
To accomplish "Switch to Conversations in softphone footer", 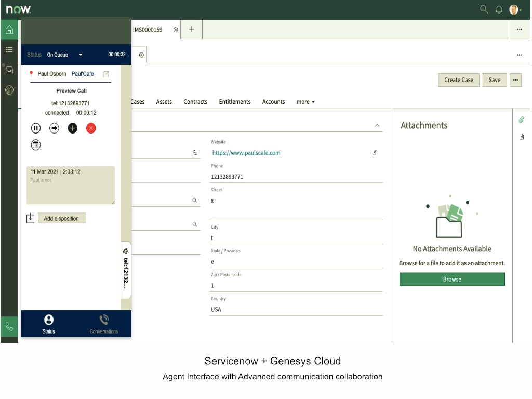I will click(104, 323).
